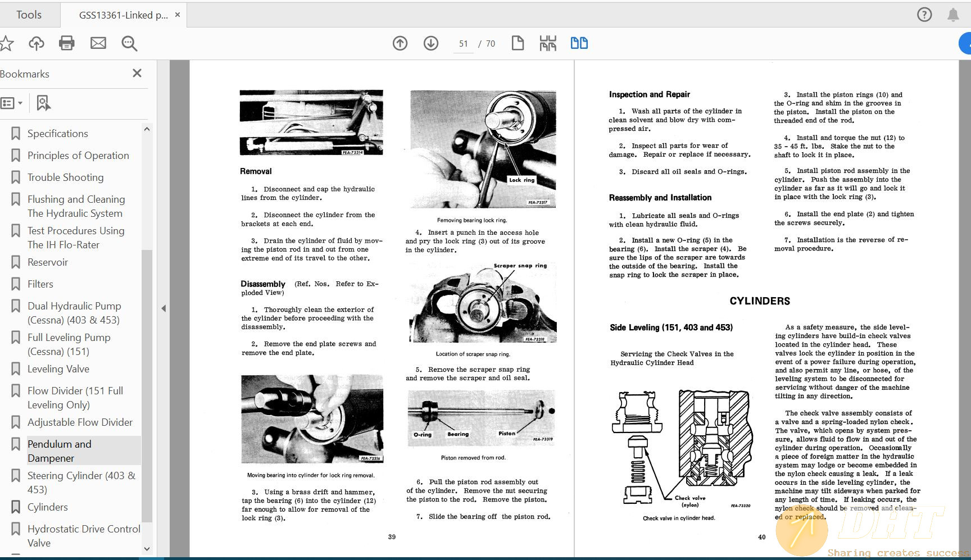Click the print icon in toolbar

coord(67,43)
